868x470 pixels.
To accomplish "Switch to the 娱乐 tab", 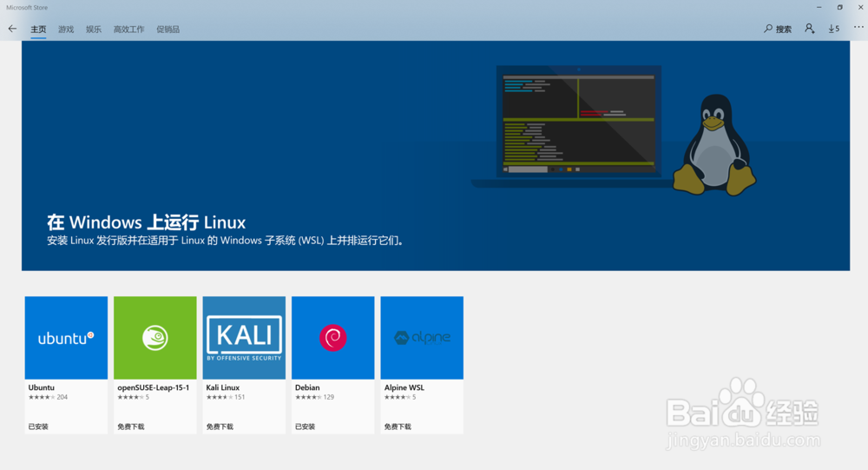I will [x=94, y=30].
